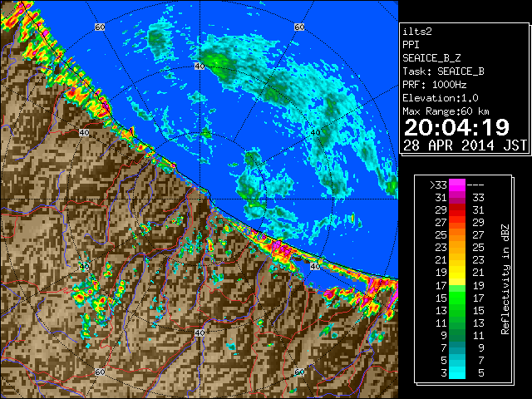The width and height of the screenshot is (532, 399).
Task: Select the date "28 APR 2014 JST"
Action: (465, 145)
